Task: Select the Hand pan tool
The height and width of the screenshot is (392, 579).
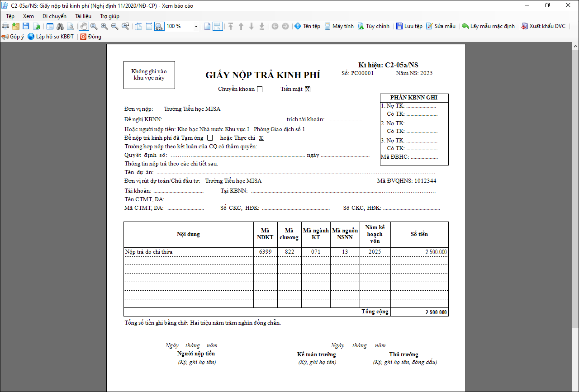Action: coord(84,26)
